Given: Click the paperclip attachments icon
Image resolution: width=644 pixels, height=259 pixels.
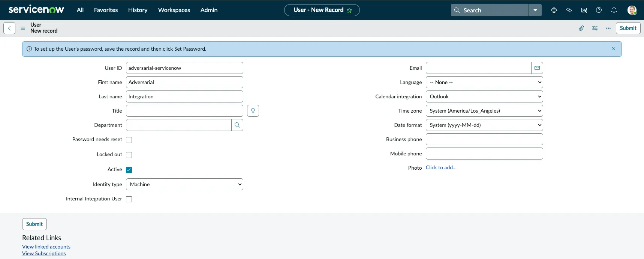Looking at the screenshot, I should [x=581, y=28].
